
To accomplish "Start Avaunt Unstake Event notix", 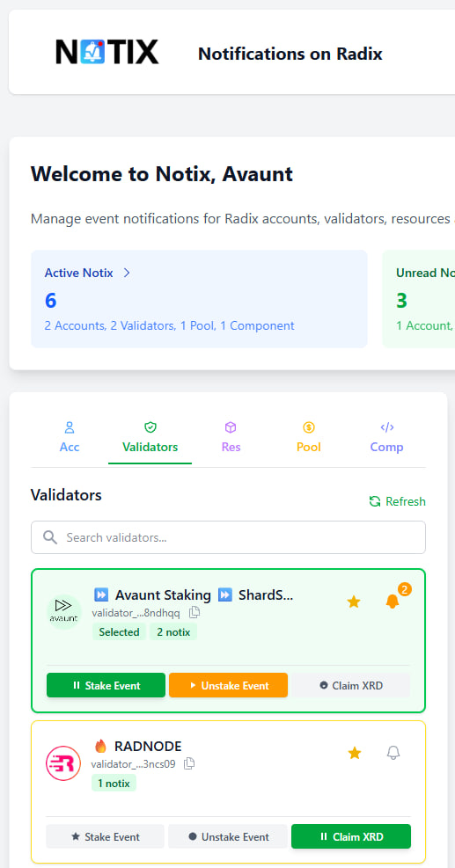I will pyautogui.click(x=228, y=685).
